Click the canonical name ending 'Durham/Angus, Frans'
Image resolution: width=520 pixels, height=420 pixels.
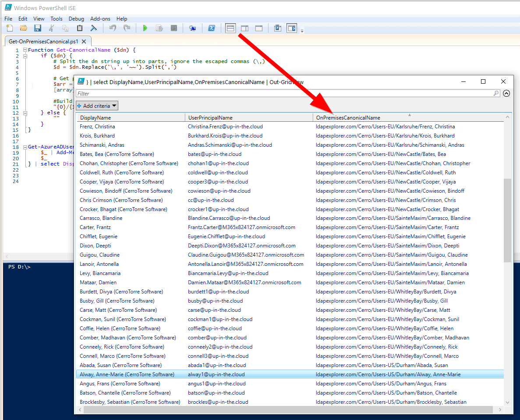[x=381, y=384]
